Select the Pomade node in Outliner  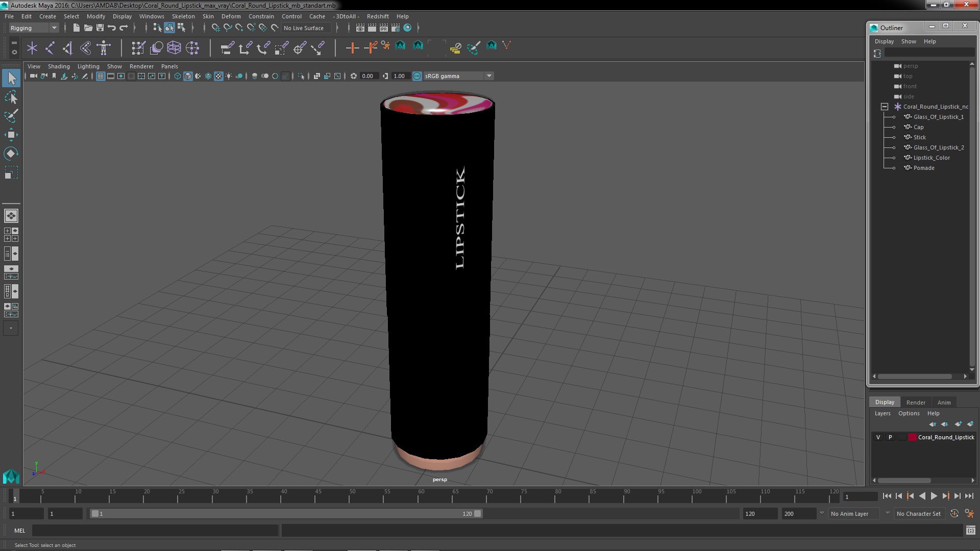coord(924,168)
